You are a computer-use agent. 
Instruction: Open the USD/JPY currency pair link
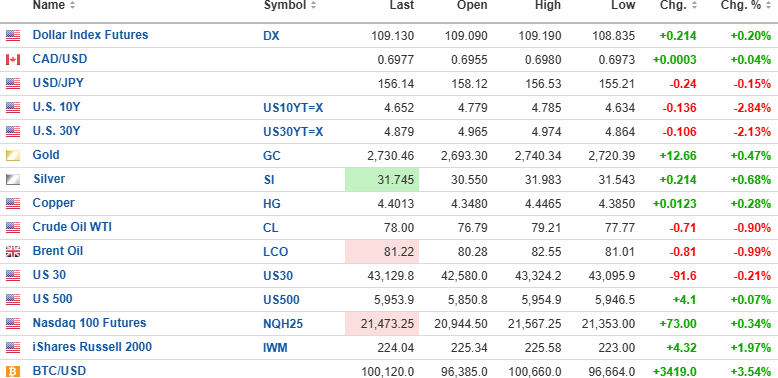58,83
